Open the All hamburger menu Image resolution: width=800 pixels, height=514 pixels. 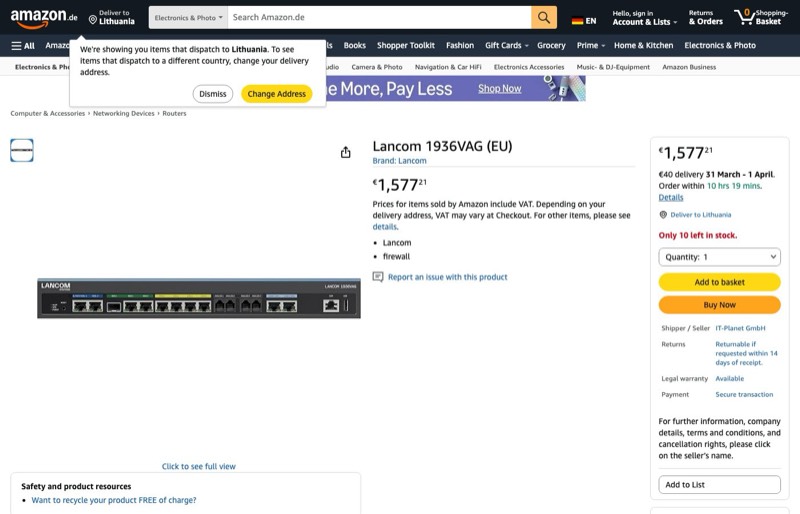(23, 45)
